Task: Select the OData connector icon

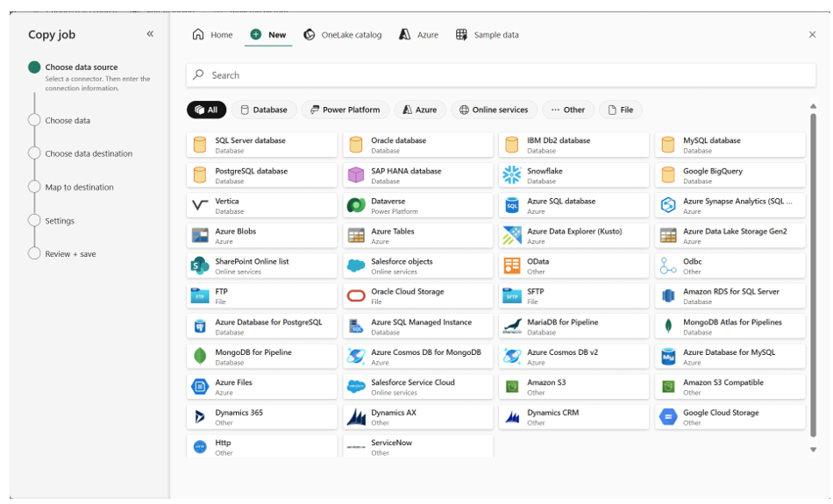Action: point(511,266)
